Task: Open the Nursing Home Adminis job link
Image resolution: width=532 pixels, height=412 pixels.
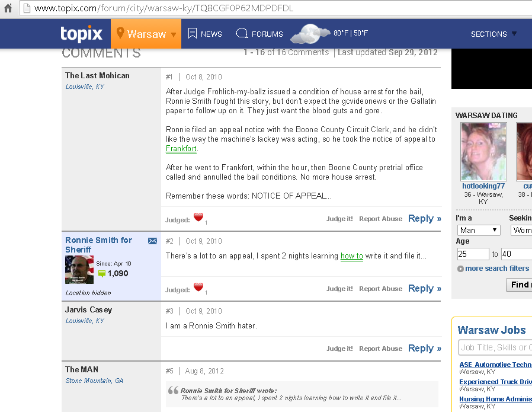Action: tap(495, 399)
